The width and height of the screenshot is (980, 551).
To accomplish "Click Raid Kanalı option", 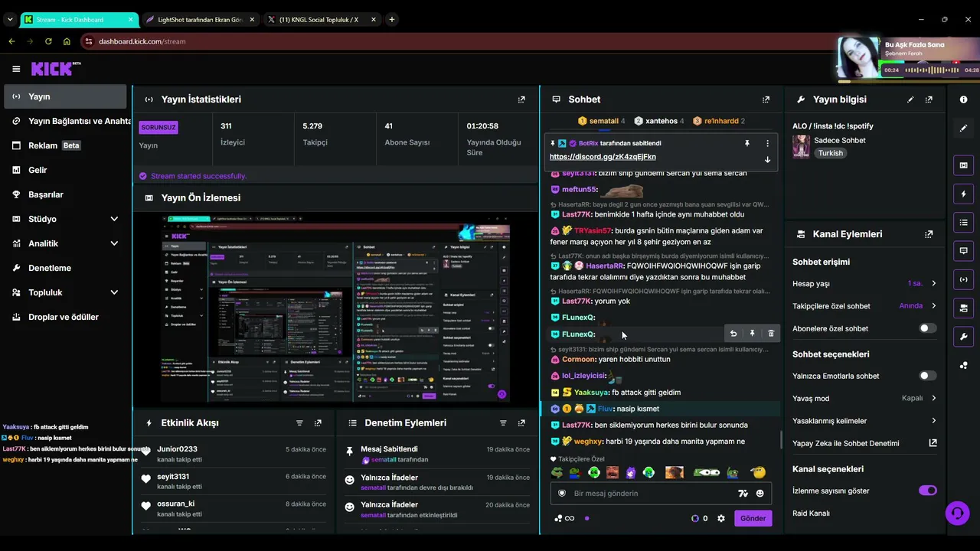I will pyautogui.click(x=811, y=514).
